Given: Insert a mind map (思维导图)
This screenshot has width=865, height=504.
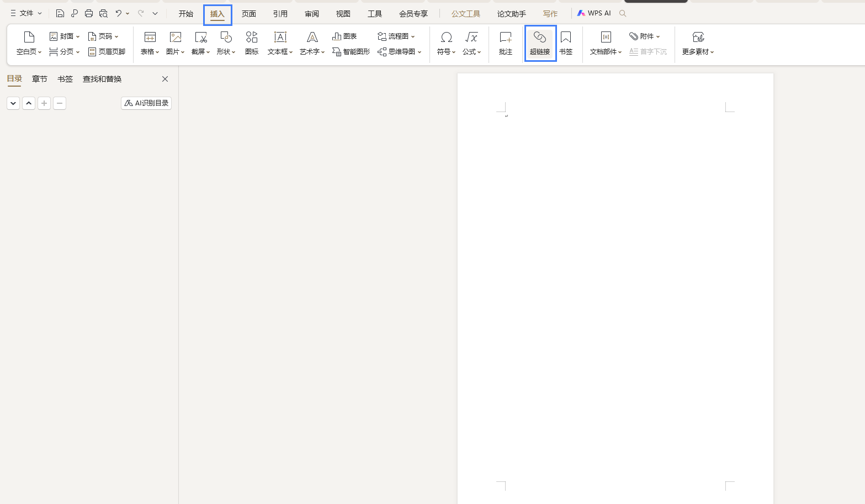Looking at the screenshot, I should [399, 52].
